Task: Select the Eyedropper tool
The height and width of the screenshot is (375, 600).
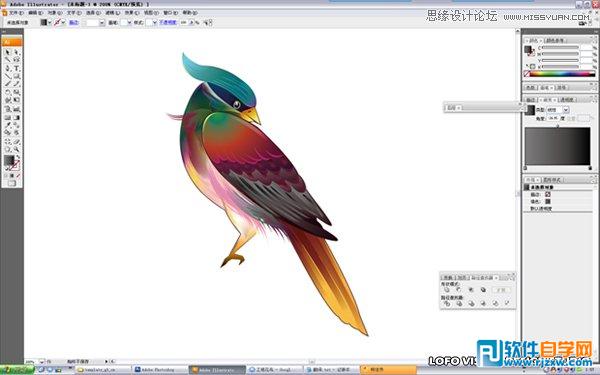Action: (8, 125)
